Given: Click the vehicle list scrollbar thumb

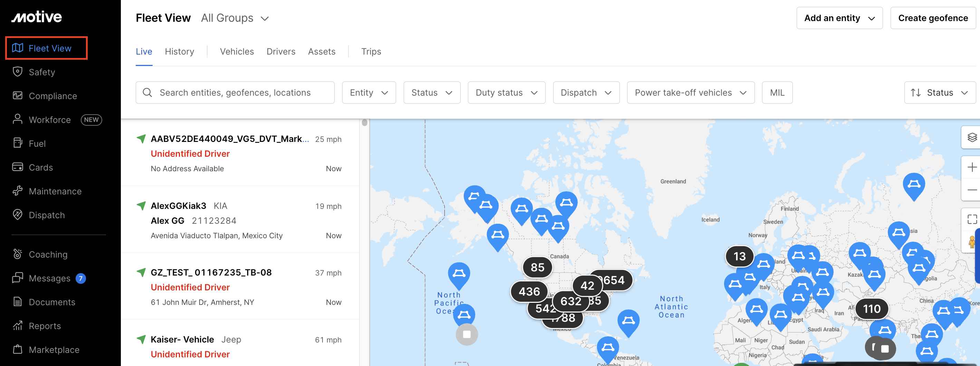Looking at the screenshot, I should tap(364, 123).
